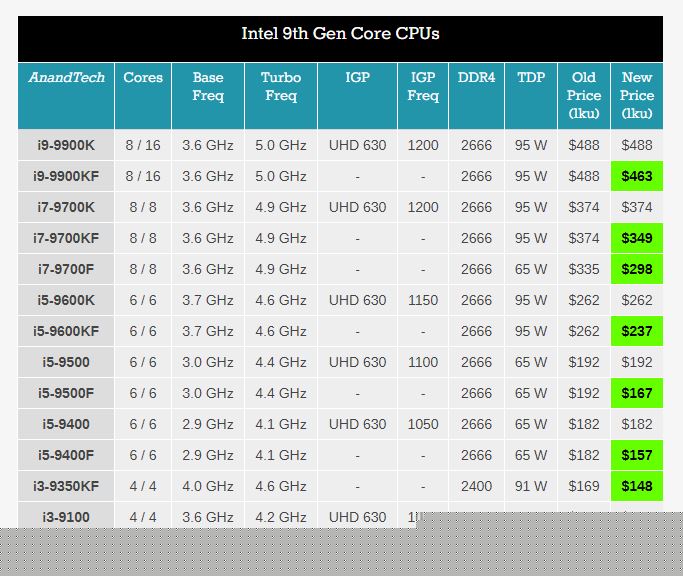Click the i5-9500 row label

pos(66,362)
